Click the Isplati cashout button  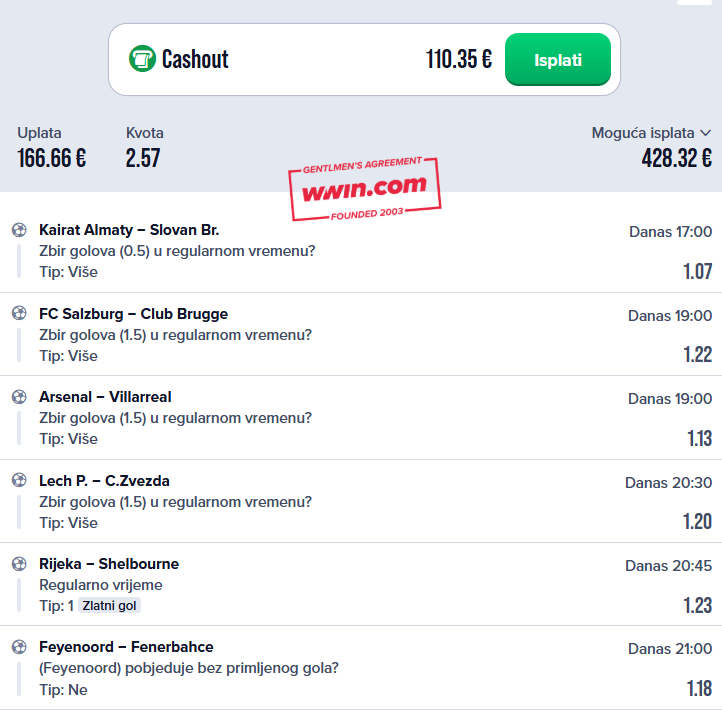pos(558,59)
